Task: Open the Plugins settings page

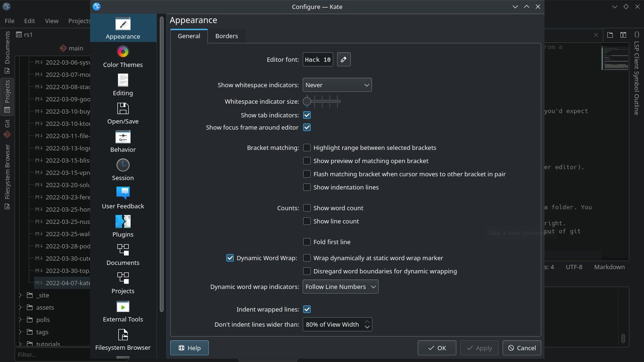Action: tap(123, 226)
